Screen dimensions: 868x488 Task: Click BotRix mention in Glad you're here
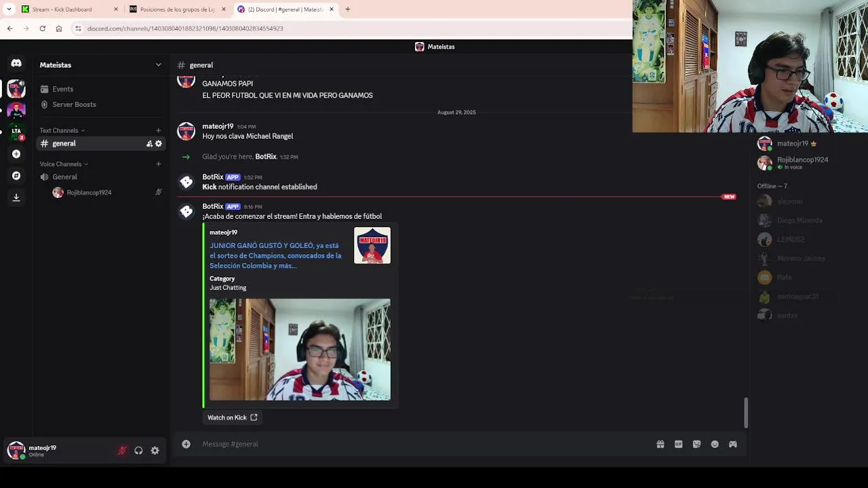click(x=265, y=157)
